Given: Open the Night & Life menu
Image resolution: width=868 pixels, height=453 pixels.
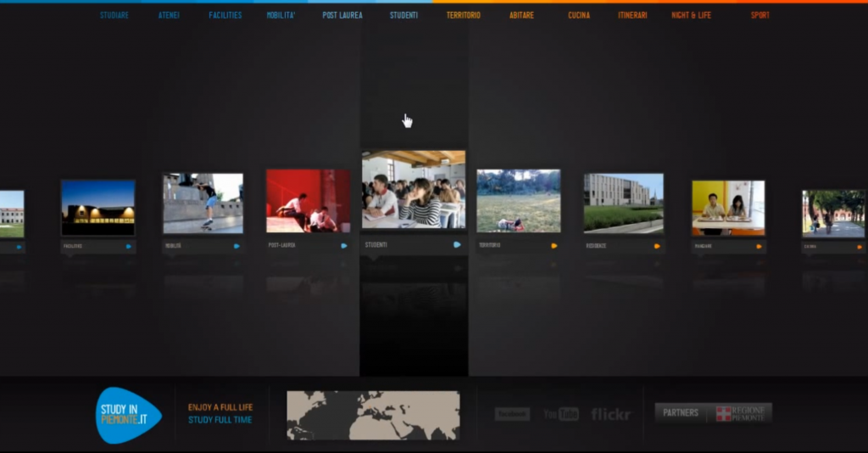Looking at the screenshot, I should coord(691,15).
